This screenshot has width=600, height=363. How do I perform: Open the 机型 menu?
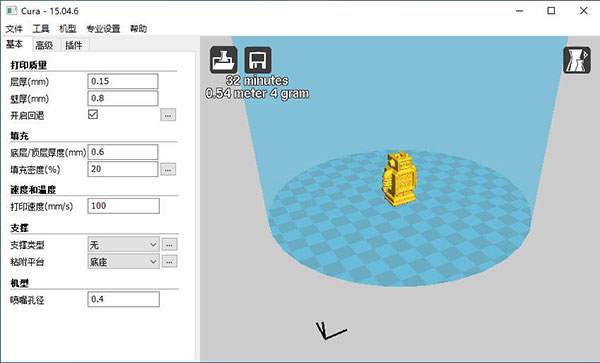coord(68,29)
